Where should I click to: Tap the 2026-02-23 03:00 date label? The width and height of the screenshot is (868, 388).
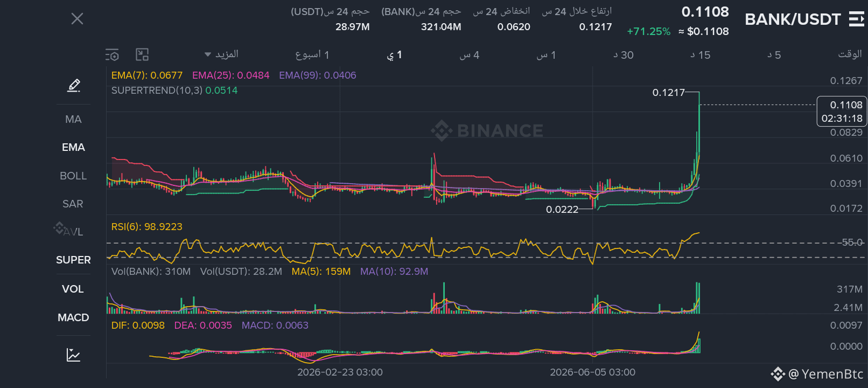coord(340,372)
